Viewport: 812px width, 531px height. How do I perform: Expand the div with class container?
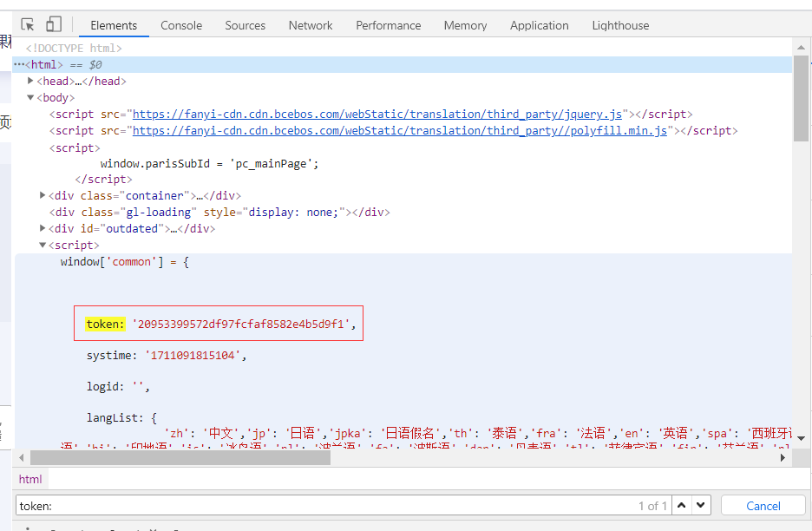pos(42,194)
